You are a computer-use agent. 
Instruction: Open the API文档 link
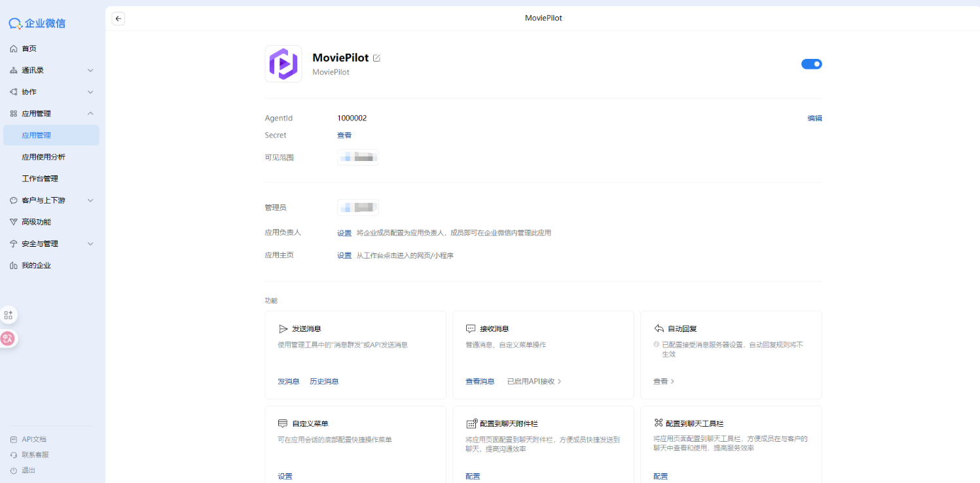[x=34, y=439]
